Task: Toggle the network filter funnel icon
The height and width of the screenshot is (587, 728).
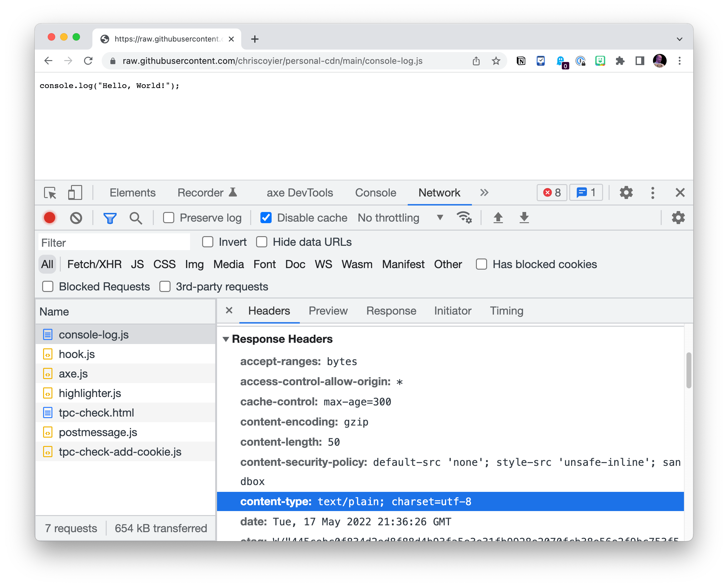Action: tap(110, 218)
